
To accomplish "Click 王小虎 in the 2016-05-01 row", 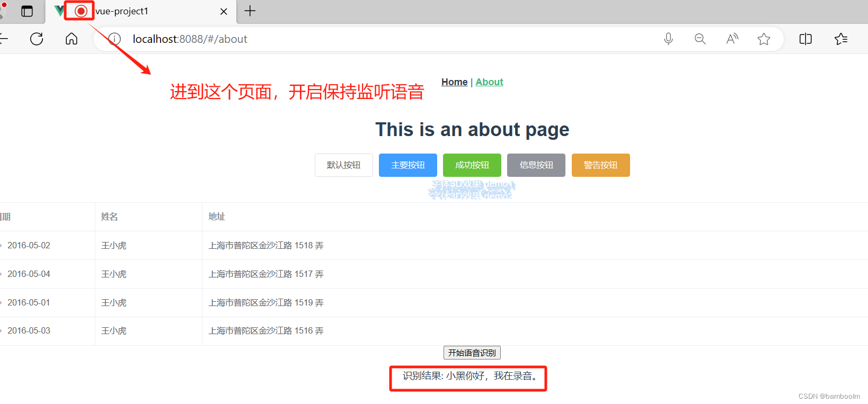I will (114, 303).
